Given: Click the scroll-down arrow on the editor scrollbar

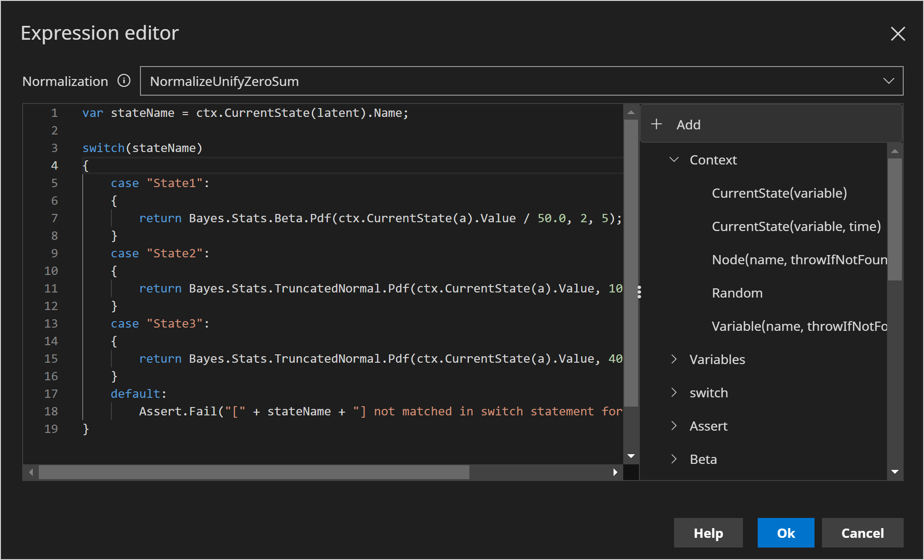Looking at the screenshot, I should coord(631,456).
